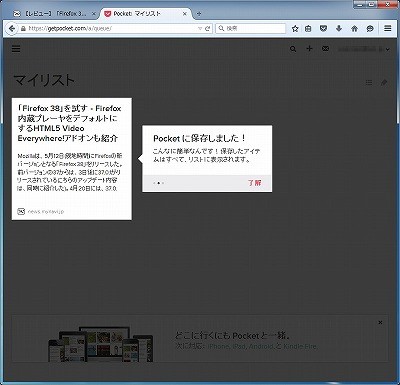
Task: Reload the page with the refresh icon
Action: pyautogui.click(x=207, y=29)
